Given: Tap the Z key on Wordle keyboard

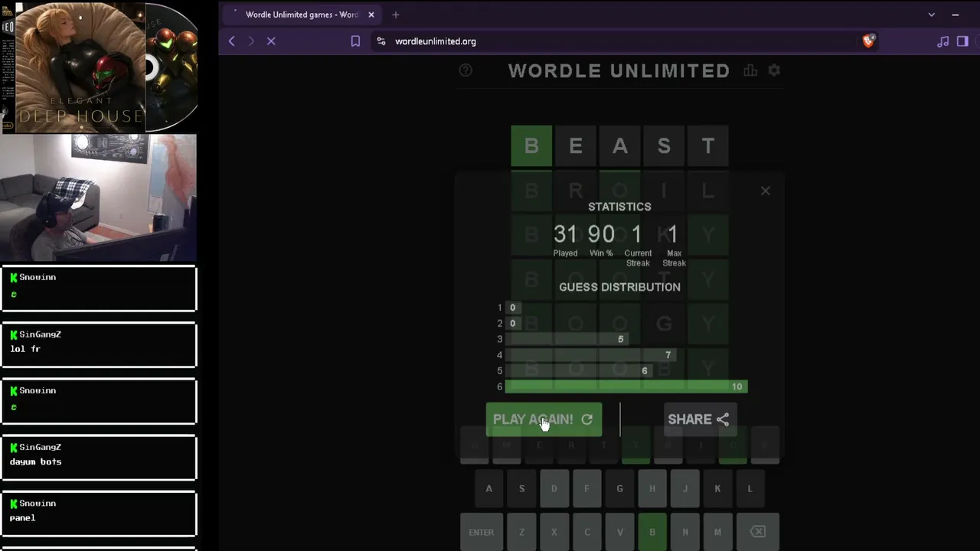Looking at the screenshot, I should tap(521, 532).
